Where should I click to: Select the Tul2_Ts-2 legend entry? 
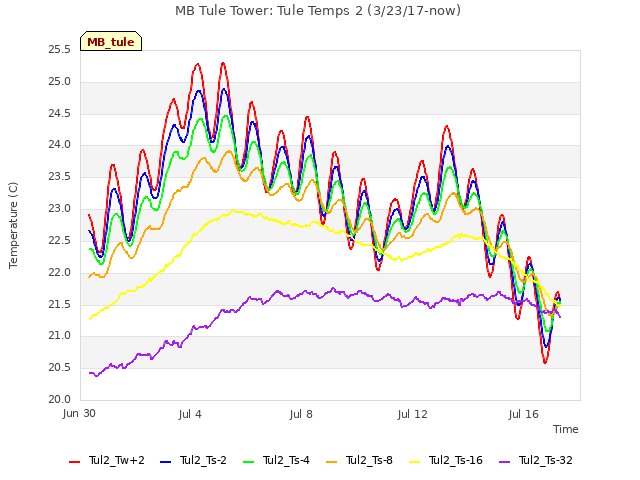click(x=193, y=460)
